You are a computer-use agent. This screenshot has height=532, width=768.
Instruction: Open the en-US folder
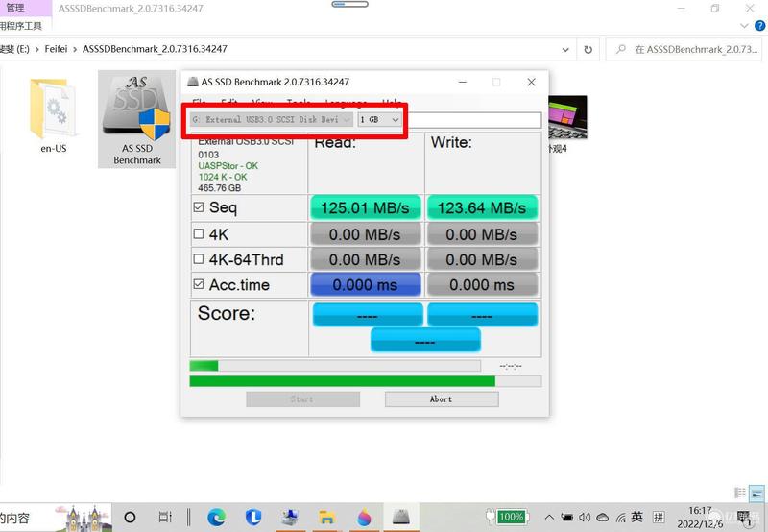(x=54, y=116)
